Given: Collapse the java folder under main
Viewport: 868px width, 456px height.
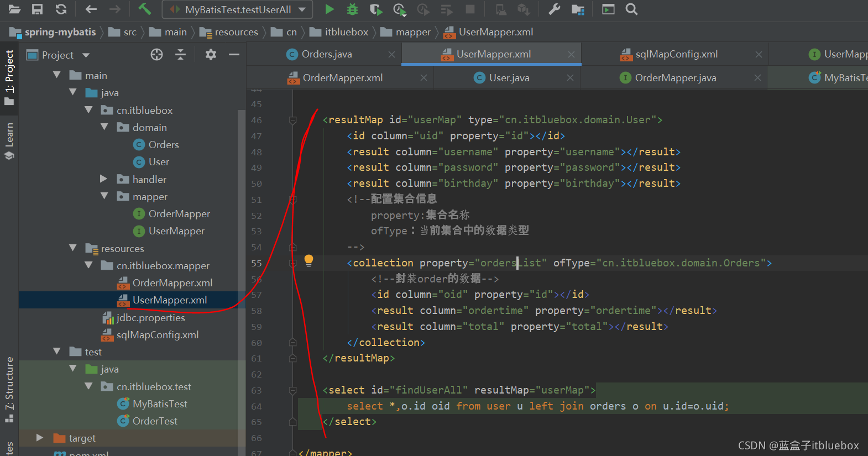Looking at the screenshot, I should click(72, 92).
